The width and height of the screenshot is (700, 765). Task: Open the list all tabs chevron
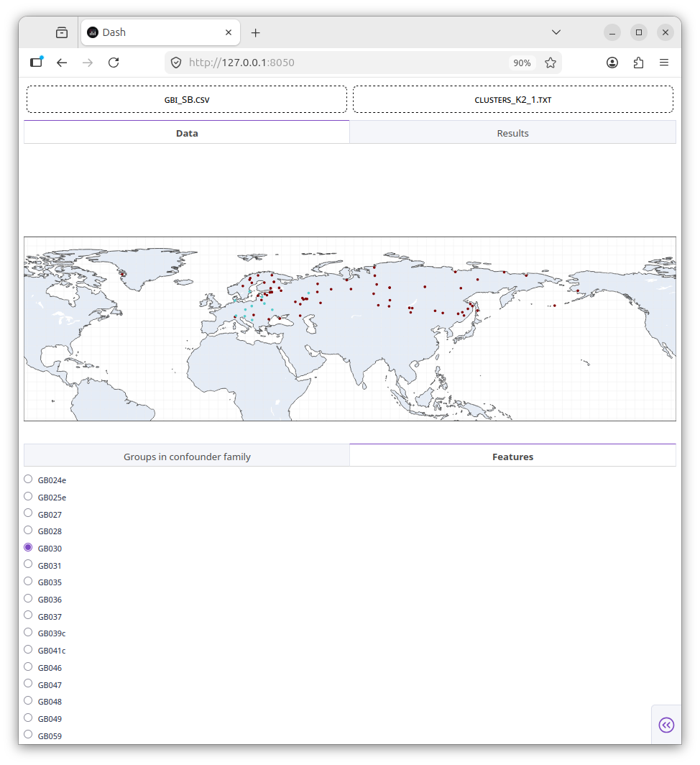[x=556, y=32]
